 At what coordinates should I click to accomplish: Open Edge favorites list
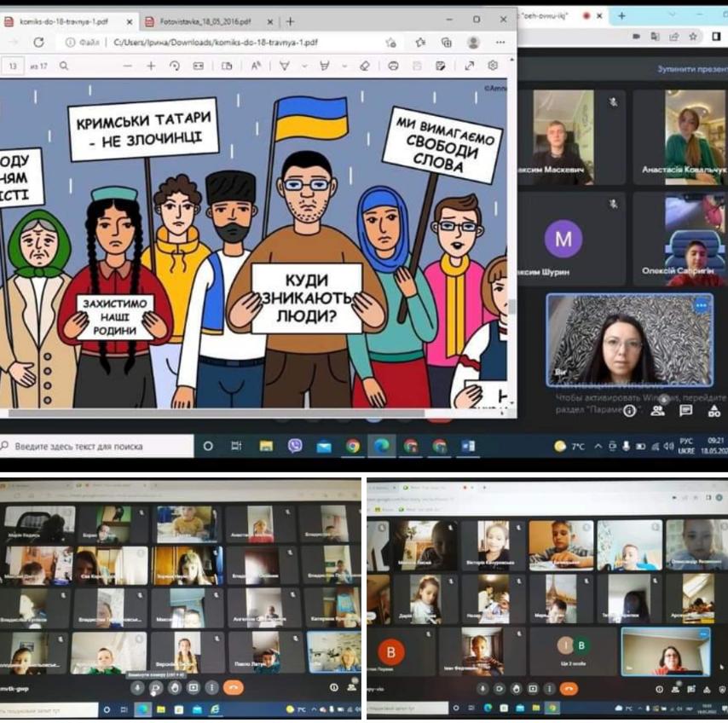(x=420, y=43)
